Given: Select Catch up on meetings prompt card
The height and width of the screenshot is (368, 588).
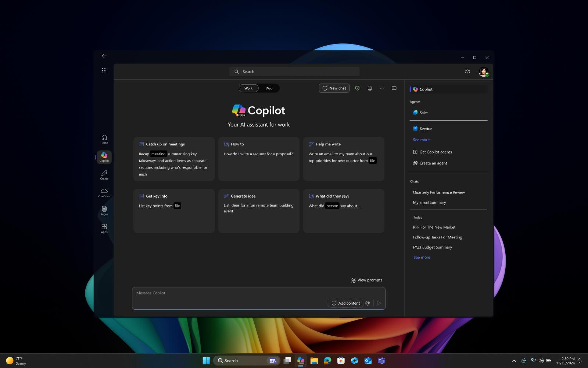Looking at the screenshot, I should coord(174,159).
